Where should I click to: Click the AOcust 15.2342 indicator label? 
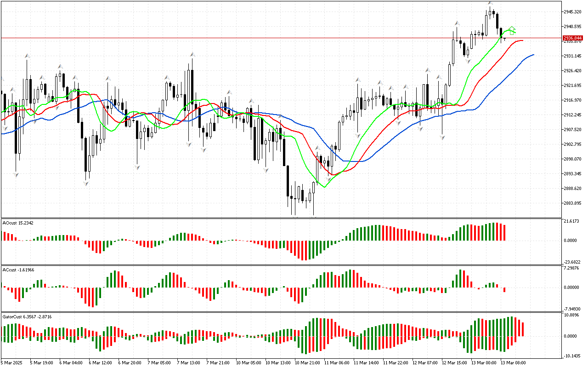coord(18,223)
